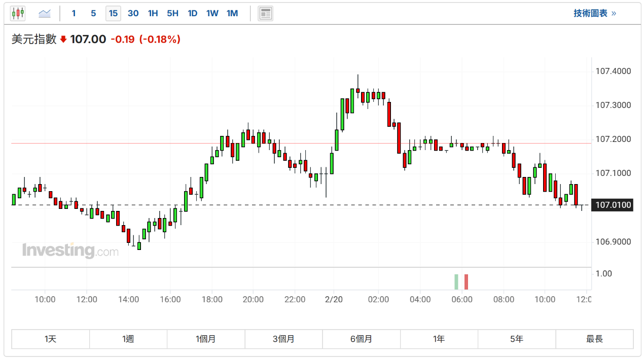Viewport: 644px width, 360px height.
Task: Select the 5-minute interval
Action: coord(93,13)
